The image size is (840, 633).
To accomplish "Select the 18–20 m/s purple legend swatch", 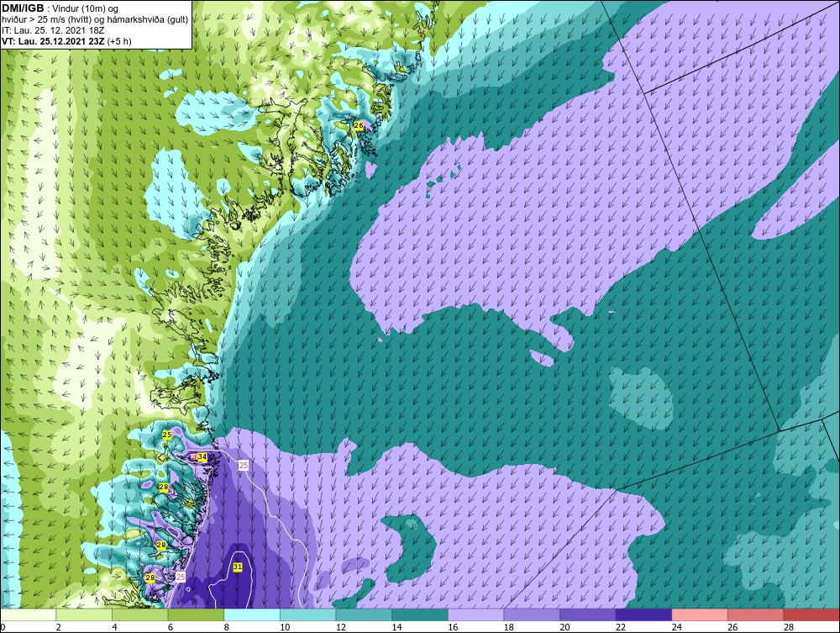I will [x=532, y=615].
